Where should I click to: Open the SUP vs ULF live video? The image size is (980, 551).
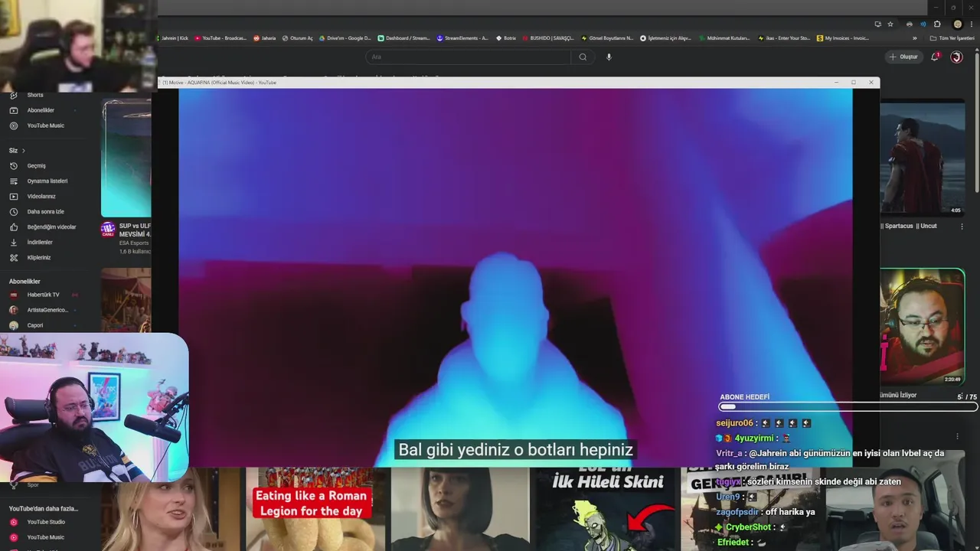[126, 159]
